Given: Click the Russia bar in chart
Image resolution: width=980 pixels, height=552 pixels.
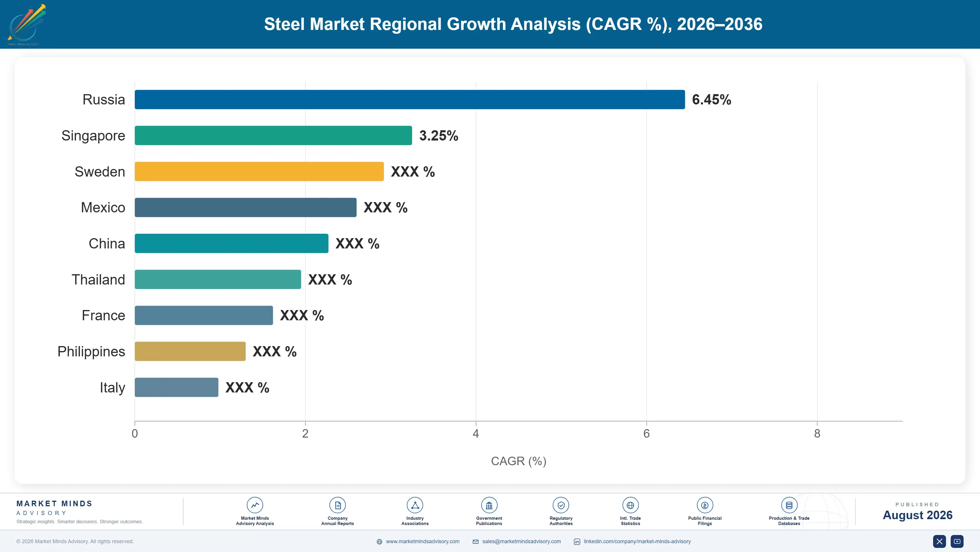Looking at the screenshot, I should pos(410,99).
